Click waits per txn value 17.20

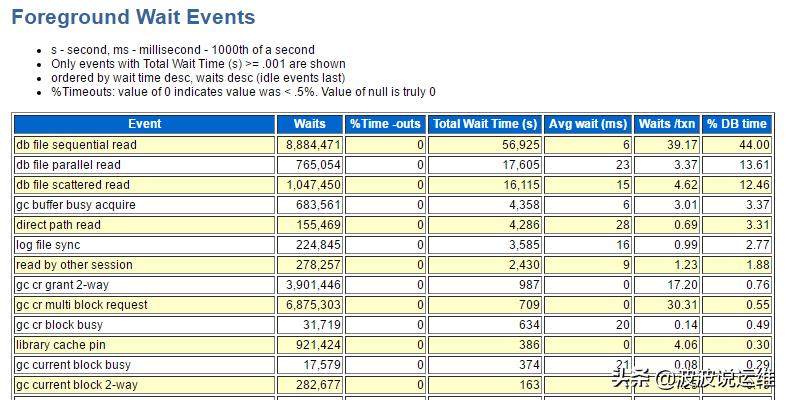(683, 285)
